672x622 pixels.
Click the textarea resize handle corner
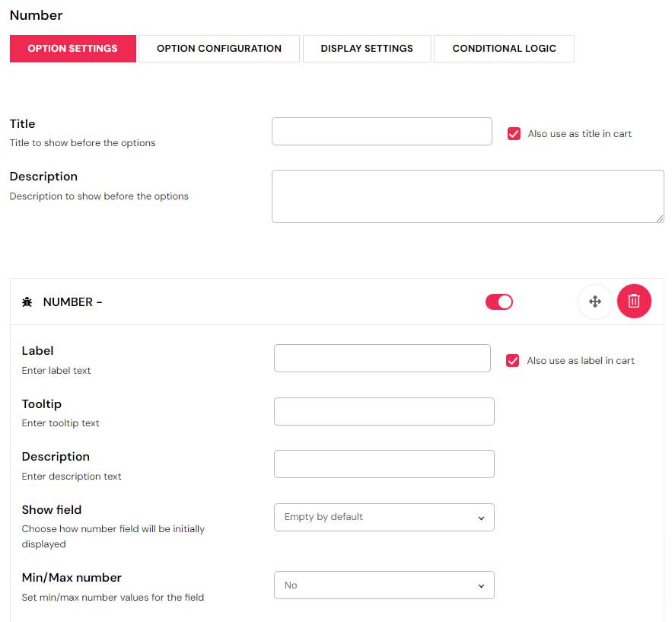(x=660, y=218)
